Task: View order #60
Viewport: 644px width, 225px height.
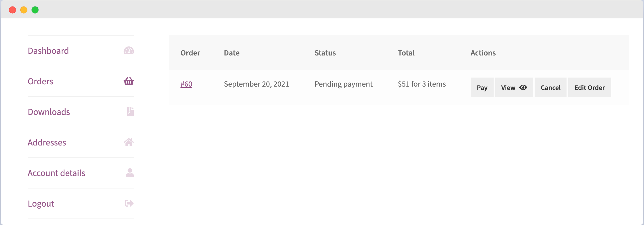Action: pos(514,87)
